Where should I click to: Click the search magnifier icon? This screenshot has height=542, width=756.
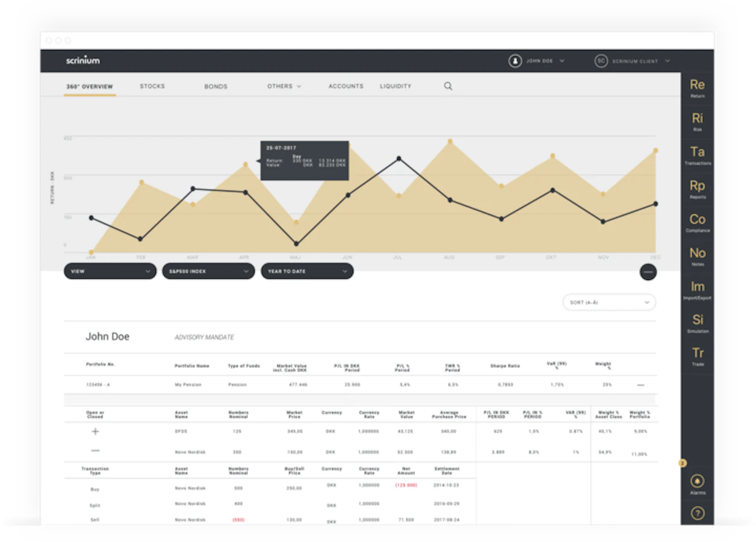pos(448,86)
